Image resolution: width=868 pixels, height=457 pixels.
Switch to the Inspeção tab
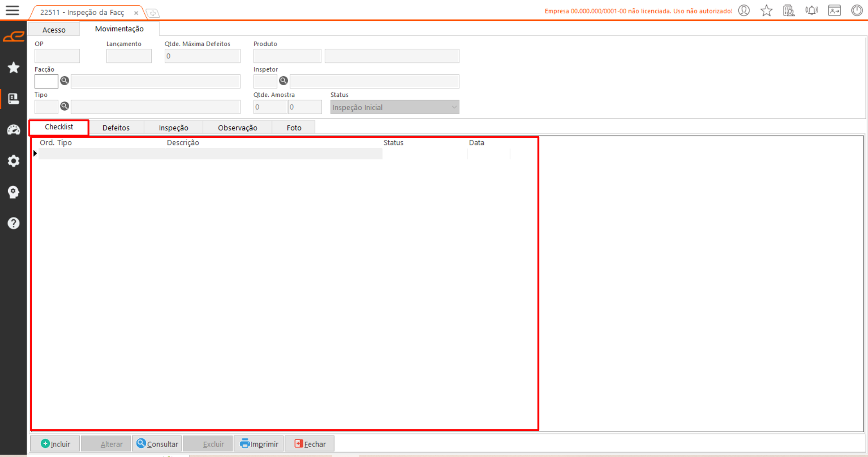click(x=173, y=128)
